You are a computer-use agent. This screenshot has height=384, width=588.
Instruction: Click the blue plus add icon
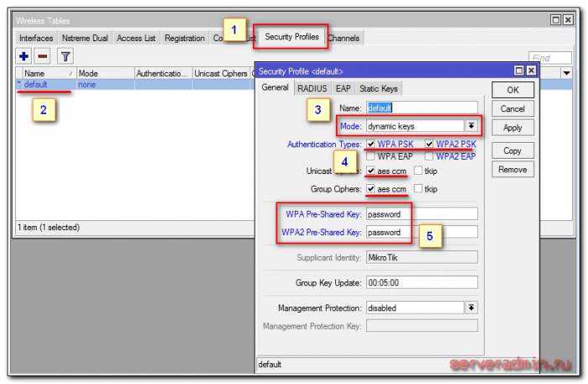pos(24,56)
